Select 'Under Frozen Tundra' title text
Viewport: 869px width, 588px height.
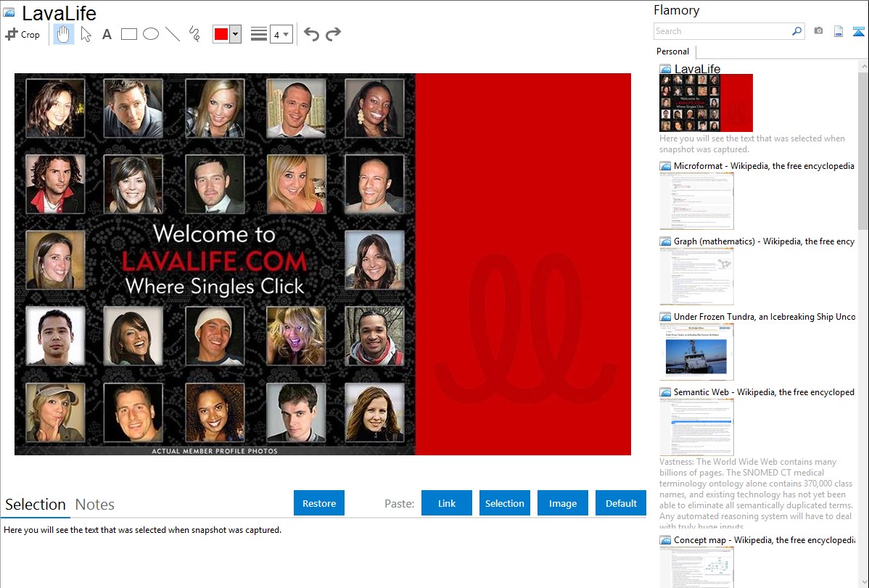point(765,316)
